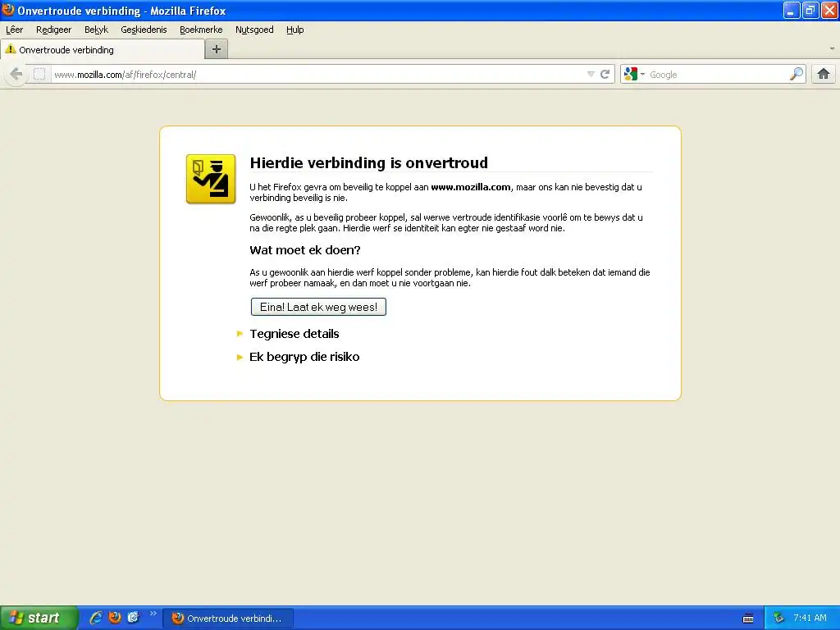
Task: Close the Firefox window
Action: tap(829, 10)
